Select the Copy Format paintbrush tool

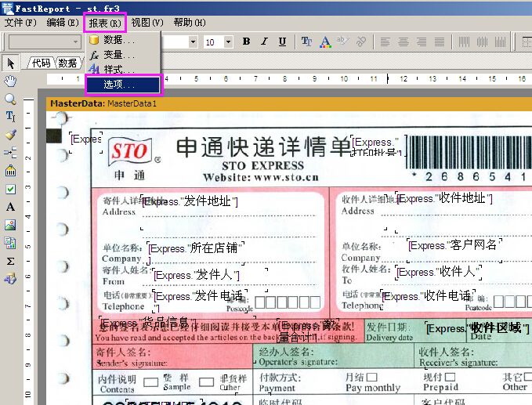click(x=10, y=135)
